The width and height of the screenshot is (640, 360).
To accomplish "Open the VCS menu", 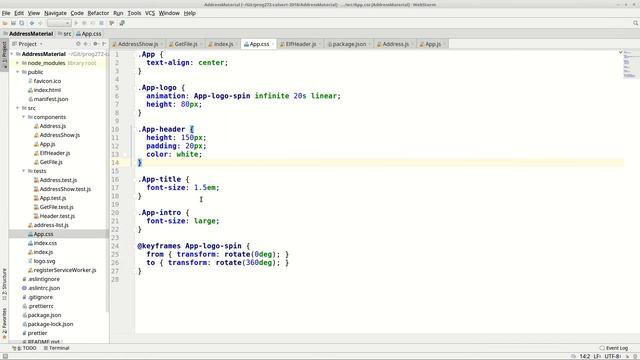I will [150, 13].
